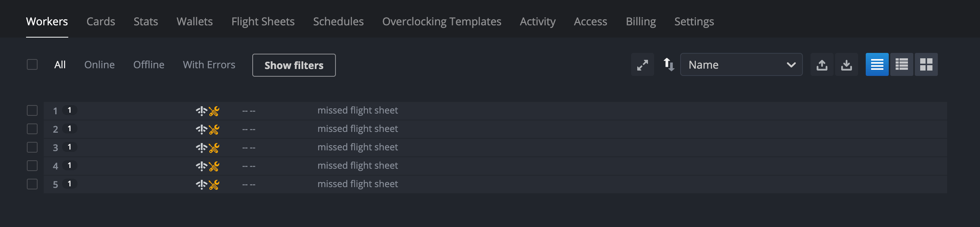
Task: Click the expand fullscreen arrows icon
Action: [x=643, y=65]
